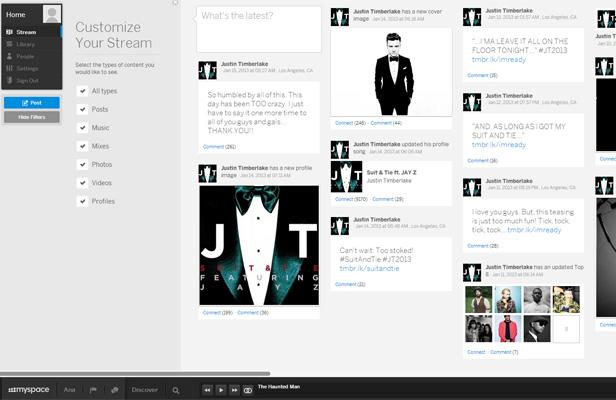Click the connections link icon in the bottom bar
The width and height of the screenshot is (616, 400).
point(114,390)
